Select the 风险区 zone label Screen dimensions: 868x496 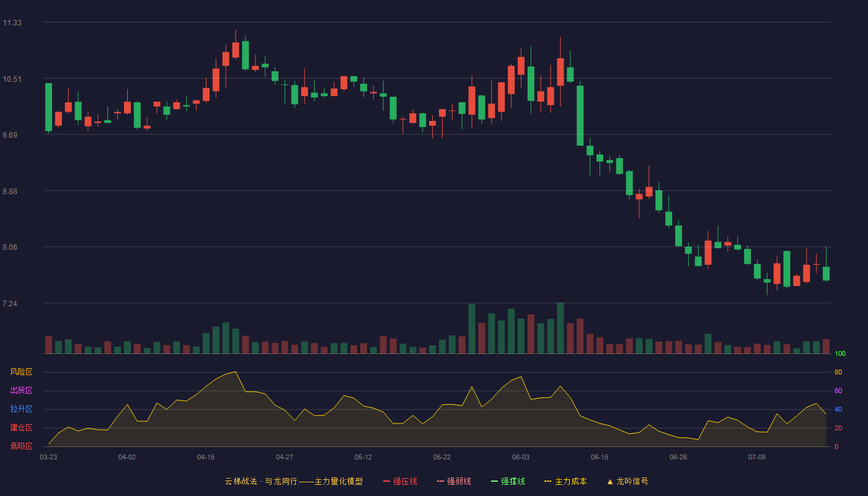pos(21,372)
